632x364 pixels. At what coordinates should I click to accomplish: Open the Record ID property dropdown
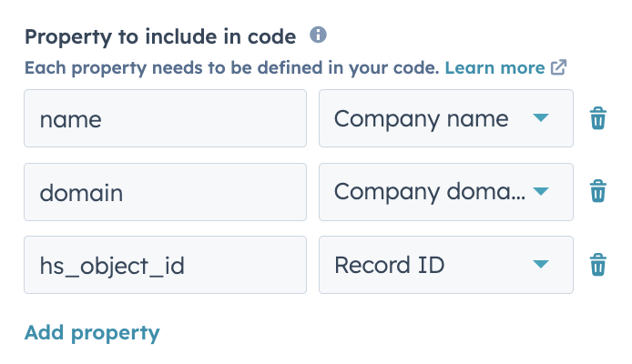(445, 265)
